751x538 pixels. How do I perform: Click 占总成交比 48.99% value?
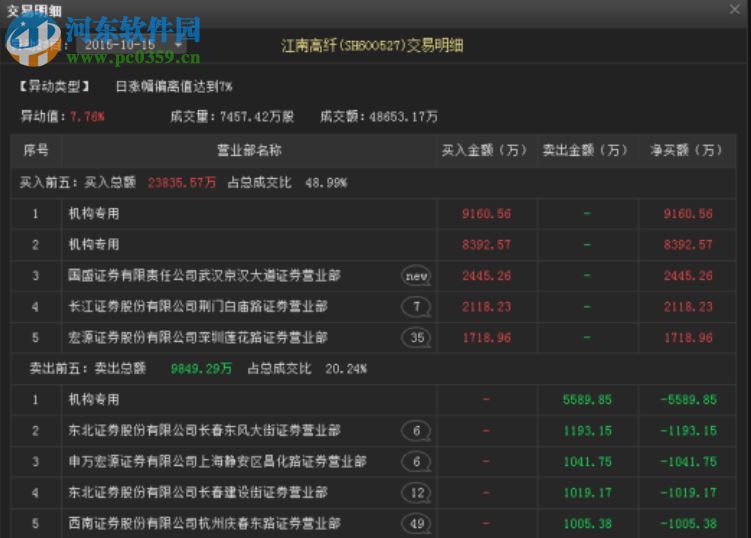pyautogui.click(x=326, y=183)
